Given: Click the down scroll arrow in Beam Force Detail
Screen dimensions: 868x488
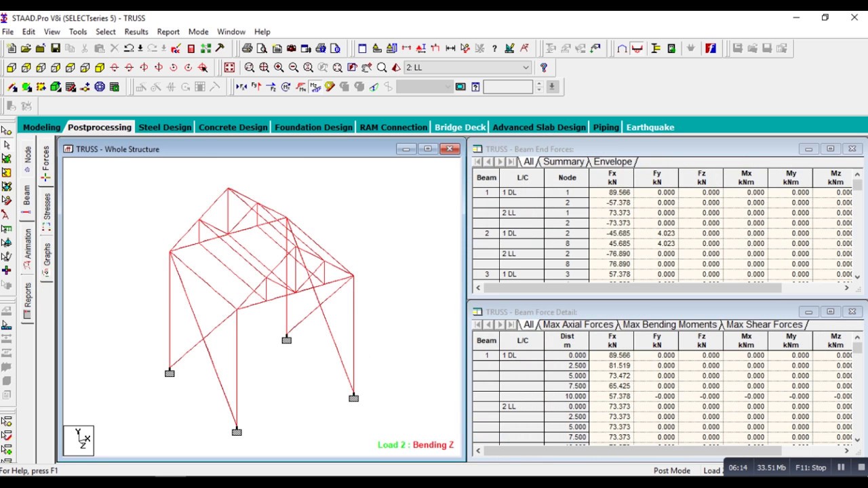Looking at the screenshot, I should click(x=858, y=440).
